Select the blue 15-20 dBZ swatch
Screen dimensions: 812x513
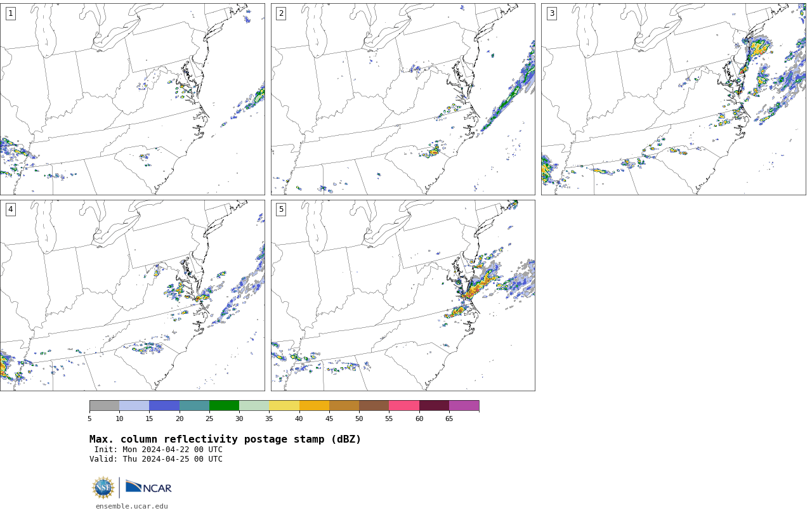(164, 406)
